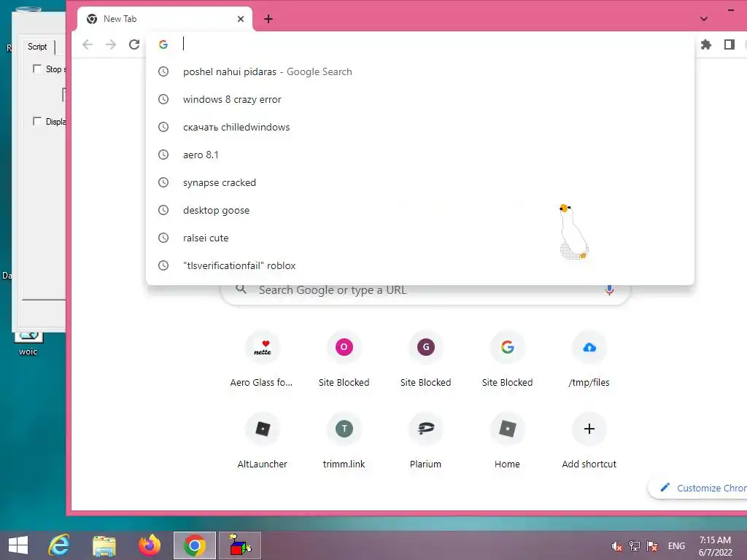Pick the 'aero 8.1' suggestion

(x=420, y=155)
